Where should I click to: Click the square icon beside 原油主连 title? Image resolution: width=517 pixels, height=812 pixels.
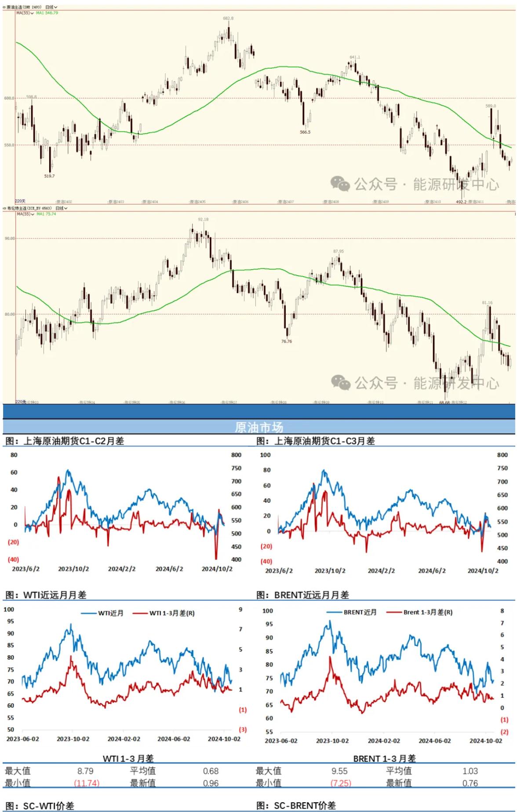tap(4, 7)
